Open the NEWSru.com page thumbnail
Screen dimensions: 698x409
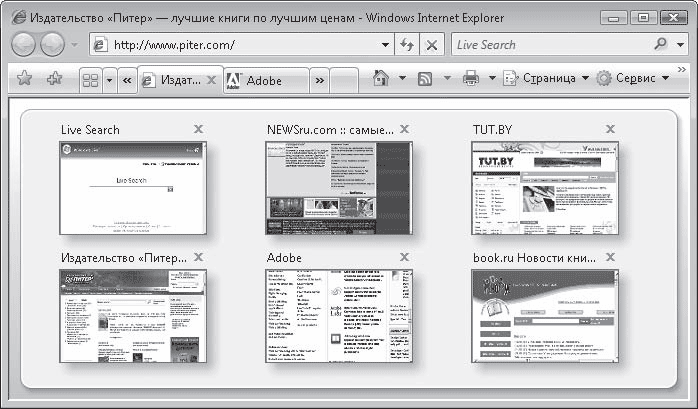(338, 187)
